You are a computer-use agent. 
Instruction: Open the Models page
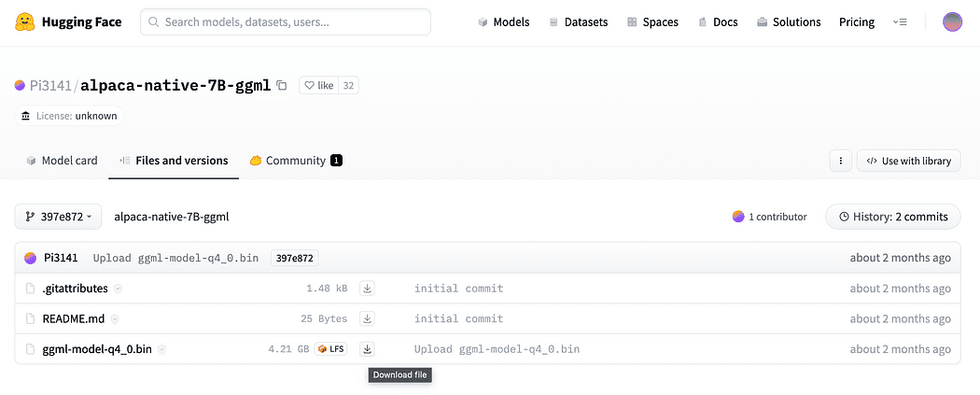click(x=504, y=21)
